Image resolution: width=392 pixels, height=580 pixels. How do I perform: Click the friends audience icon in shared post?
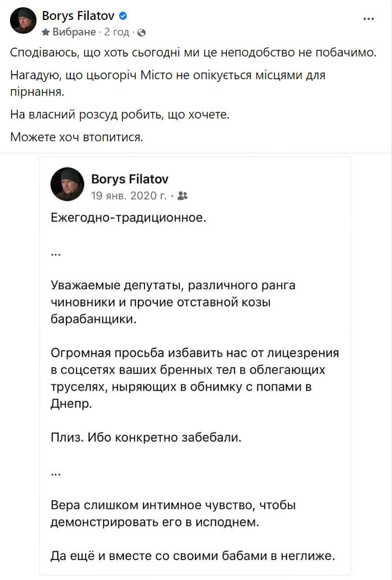pos(184,196)
